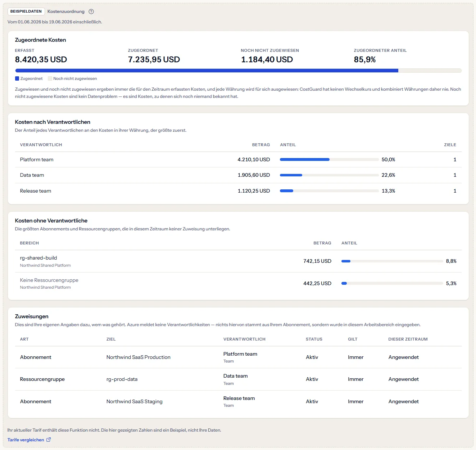The height and width of the screenshot is (450, 476).
Task: Select the rg-shared-build scope entry
Action: [38, 258]
